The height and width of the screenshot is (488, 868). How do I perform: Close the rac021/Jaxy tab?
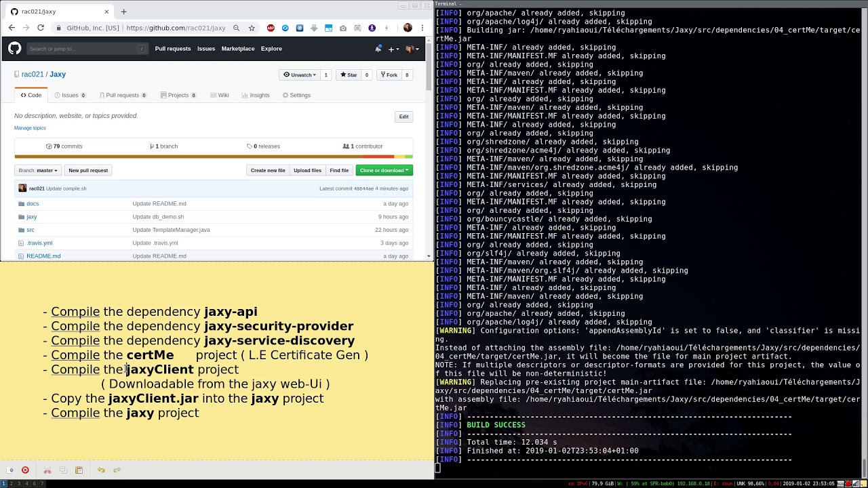point(106,12)
